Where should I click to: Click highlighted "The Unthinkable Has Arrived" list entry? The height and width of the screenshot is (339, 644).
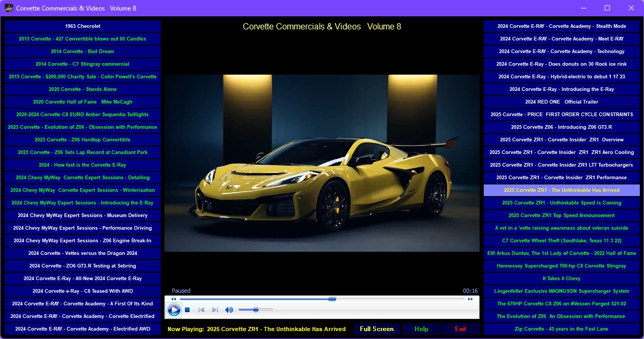click(562, 190)
